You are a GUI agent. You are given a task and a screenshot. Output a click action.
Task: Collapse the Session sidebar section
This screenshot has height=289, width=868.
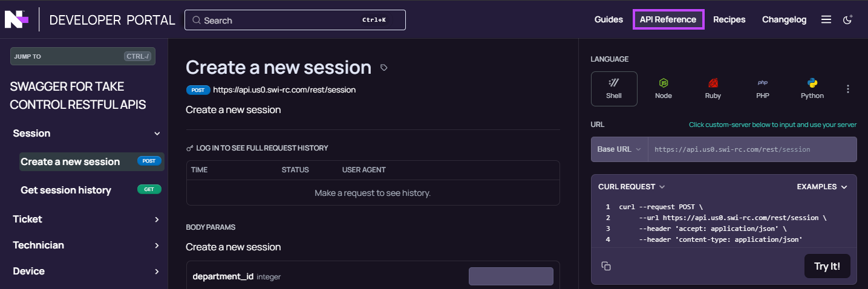coord(157,134)
